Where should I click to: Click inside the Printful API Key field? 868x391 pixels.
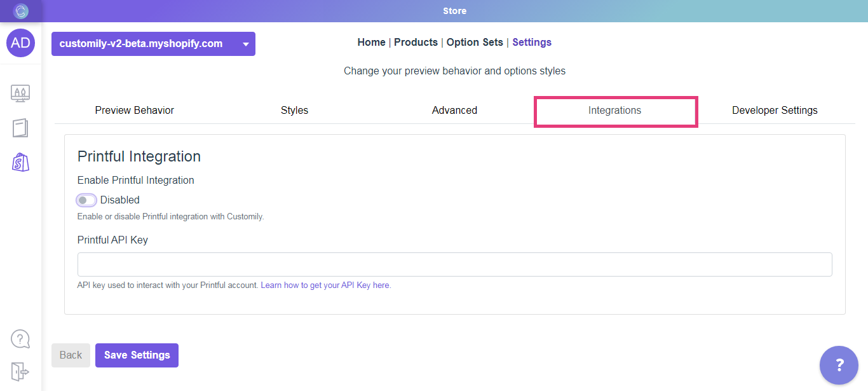coord(454,264)
